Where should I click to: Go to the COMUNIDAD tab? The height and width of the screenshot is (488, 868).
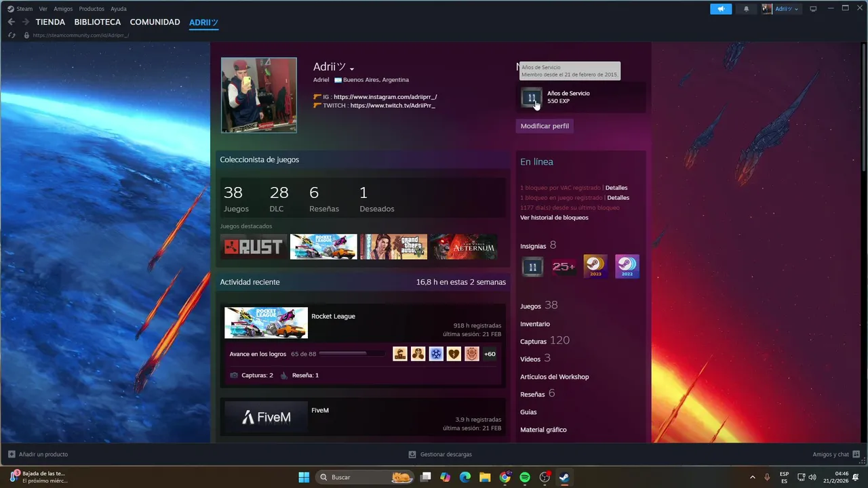(x=155, y=22)
